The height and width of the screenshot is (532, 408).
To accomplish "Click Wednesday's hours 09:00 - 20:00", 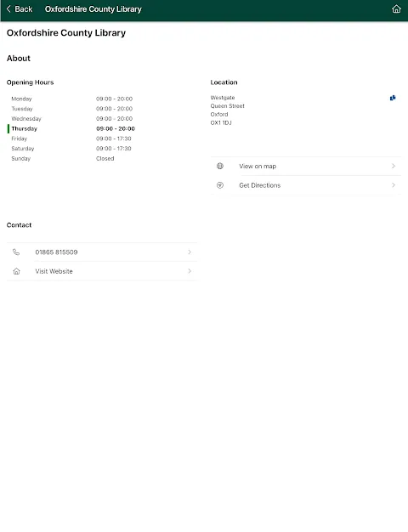I will pos(114,119).
